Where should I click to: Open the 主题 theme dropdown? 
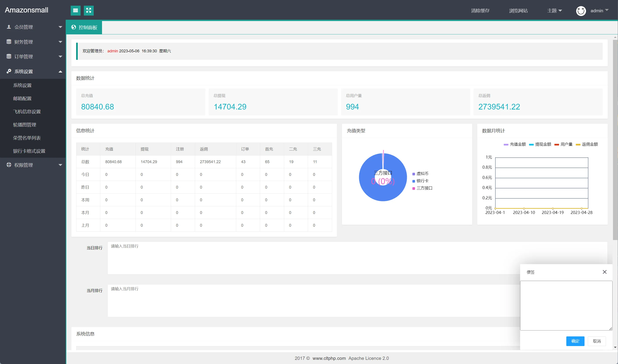(x=554, y=11)
